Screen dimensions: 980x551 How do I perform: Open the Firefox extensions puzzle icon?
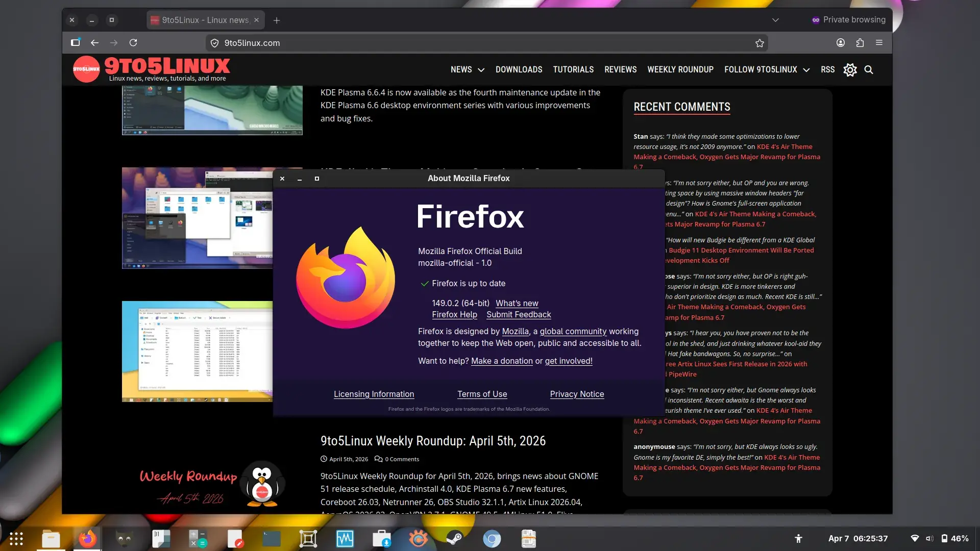click(x=860, y=43)
